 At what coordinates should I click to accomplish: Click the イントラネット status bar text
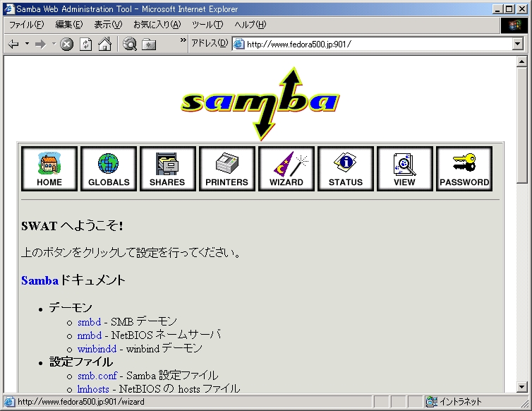(x=461, y=402)
